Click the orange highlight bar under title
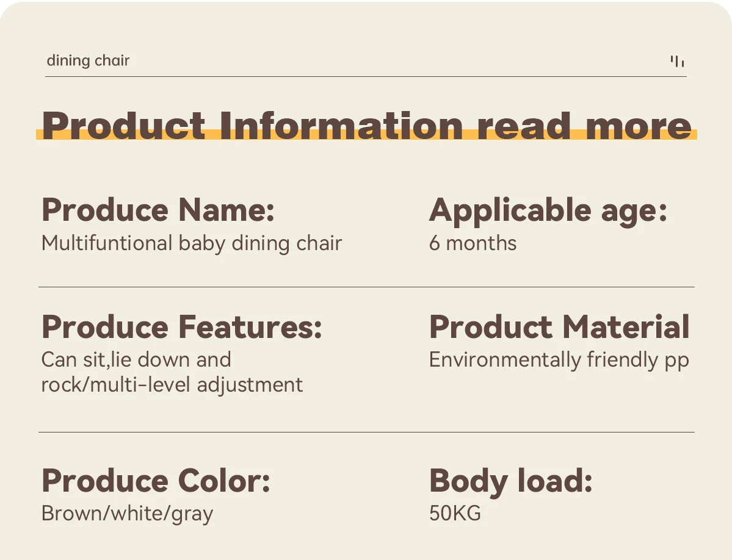The image size is (732, 560). 366,135
